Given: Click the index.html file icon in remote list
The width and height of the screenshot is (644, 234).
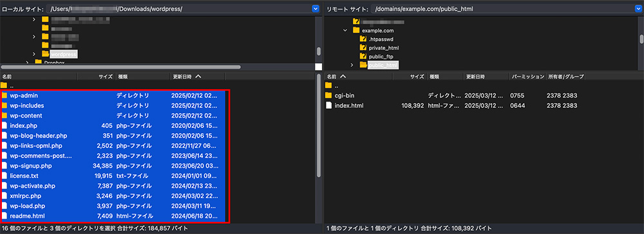Looking at the screenshot, I should tap(328, 105).
